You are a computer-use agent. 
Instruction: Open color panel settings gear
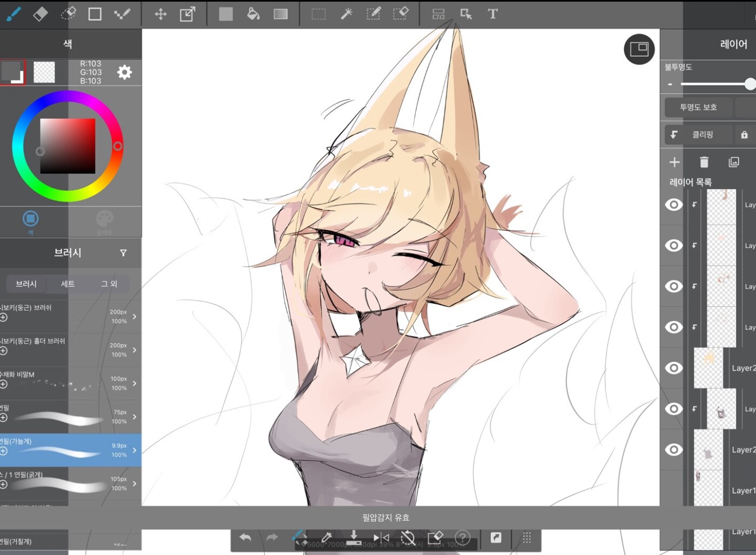coord(125,72)
